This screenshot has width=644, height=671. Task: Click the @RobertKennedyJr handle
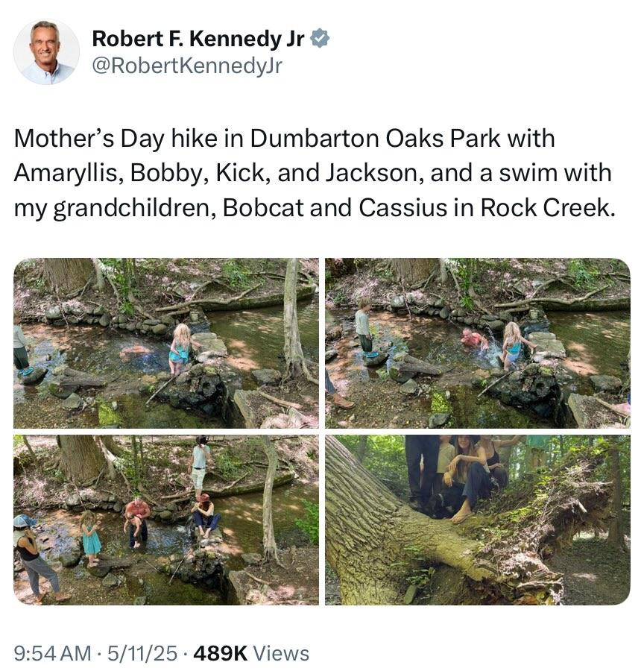click(x=187, y=66)
